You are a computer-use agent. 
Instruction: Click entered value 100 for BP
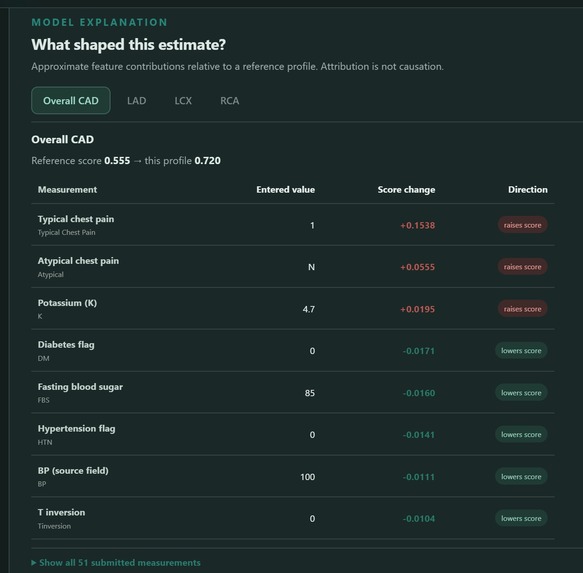307,477
